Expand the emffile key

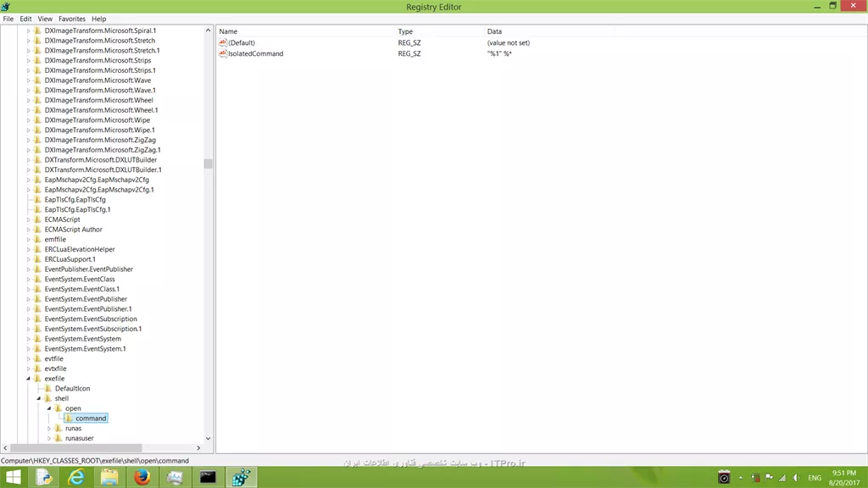(x=28, y=239)
